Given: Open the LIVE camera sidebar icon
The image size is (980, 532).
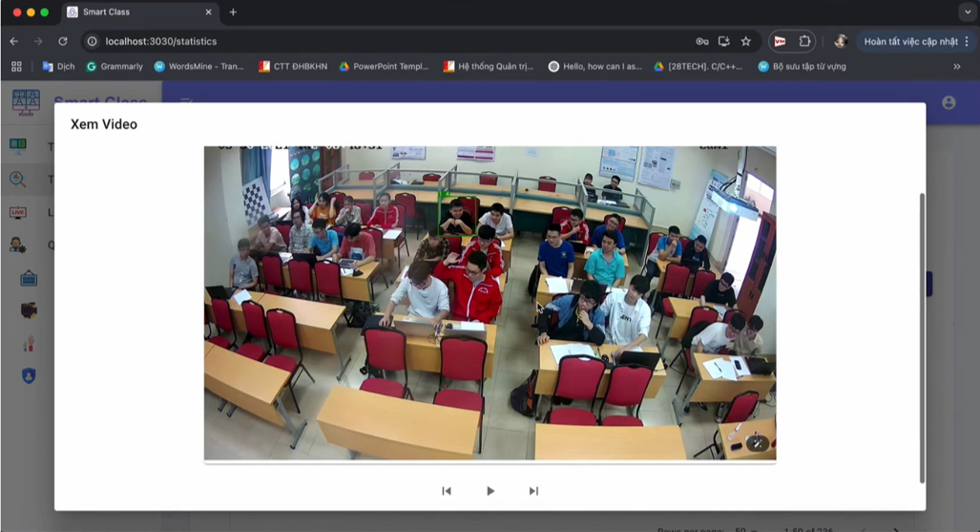Looking at the screenshot, I should (x=17, y=213).
